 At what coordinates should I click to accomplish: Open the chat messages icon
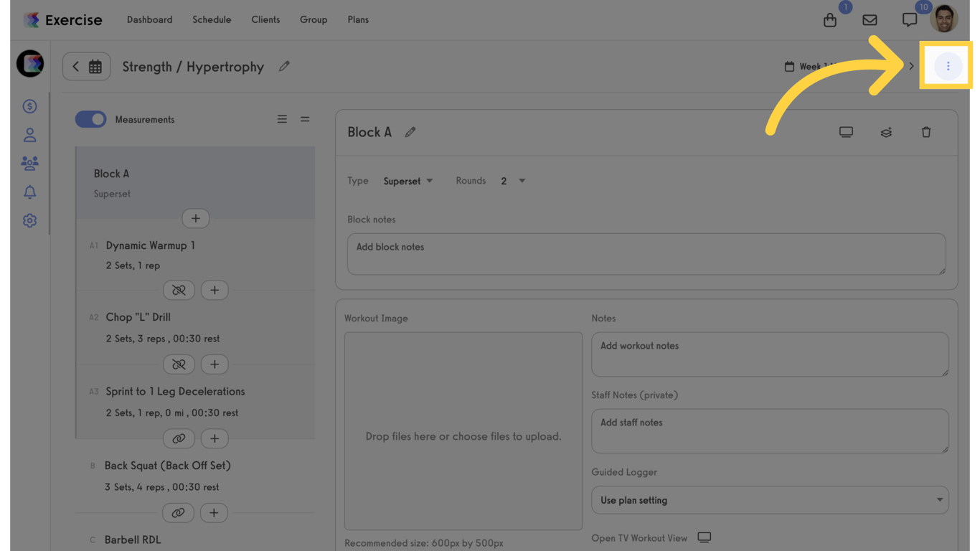point(910,20)
